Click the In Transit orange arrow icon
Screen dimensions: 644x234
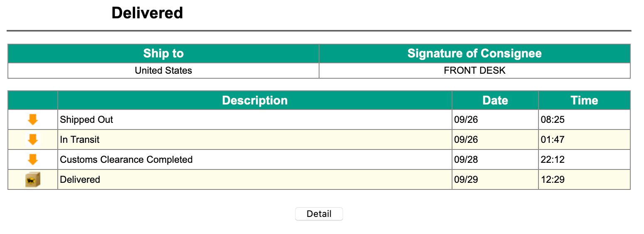tap(33, 139)
